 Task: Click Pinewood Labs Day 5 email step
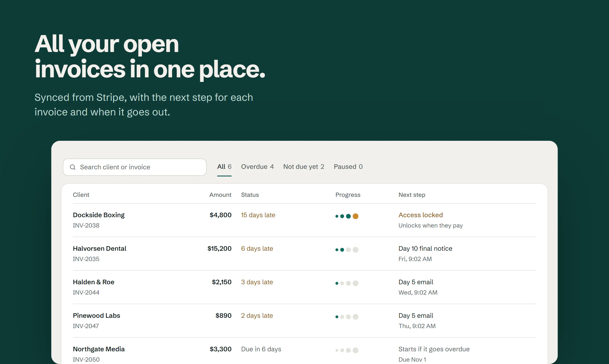[416, 316]
